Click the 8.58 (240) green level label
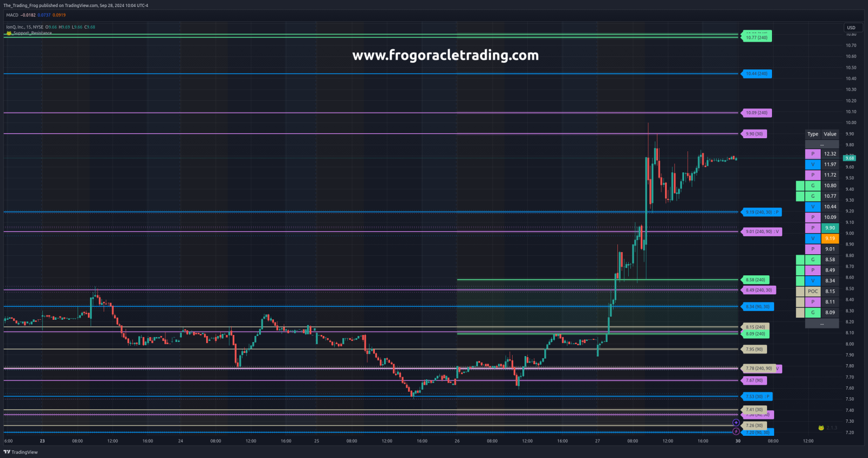 pos(755,280)
